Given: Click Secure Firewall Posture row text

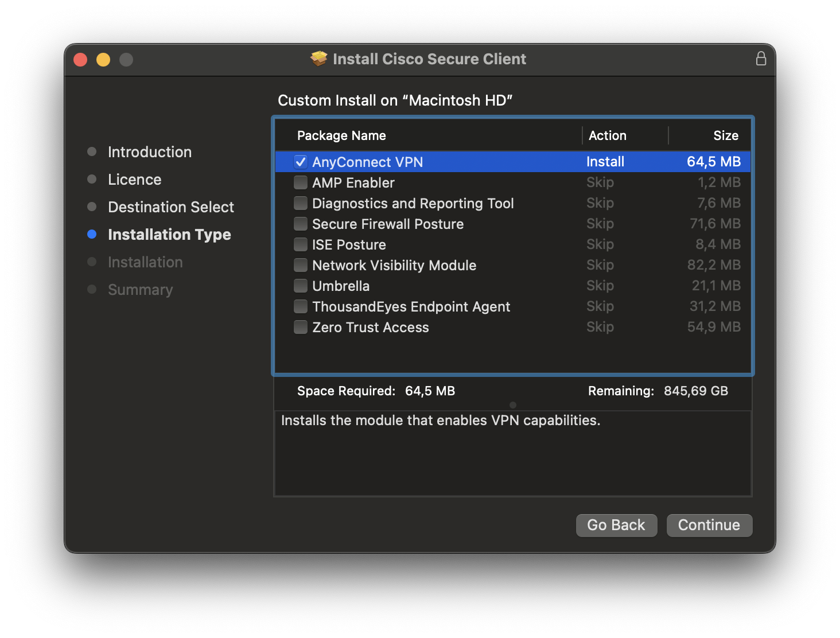Looking at the screenshot, I should coord(388,224).
